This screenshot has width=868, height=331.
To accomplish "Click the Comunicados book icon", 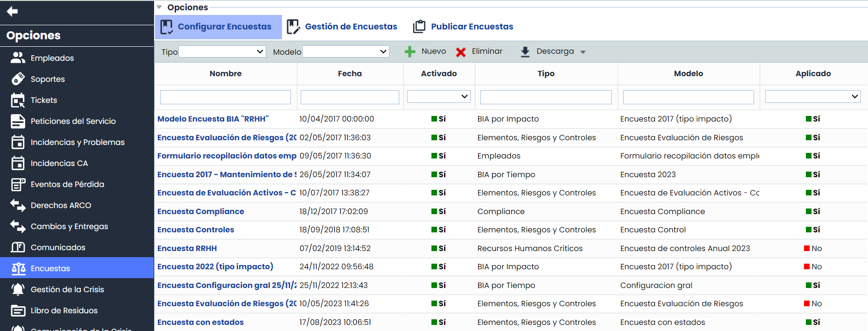I will (x=18, y=247).
